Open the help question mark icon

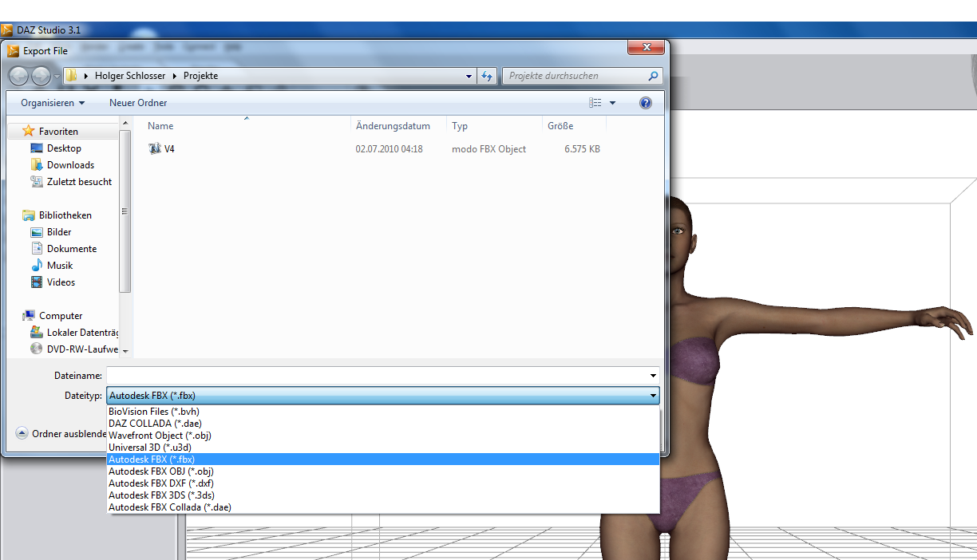646,103
